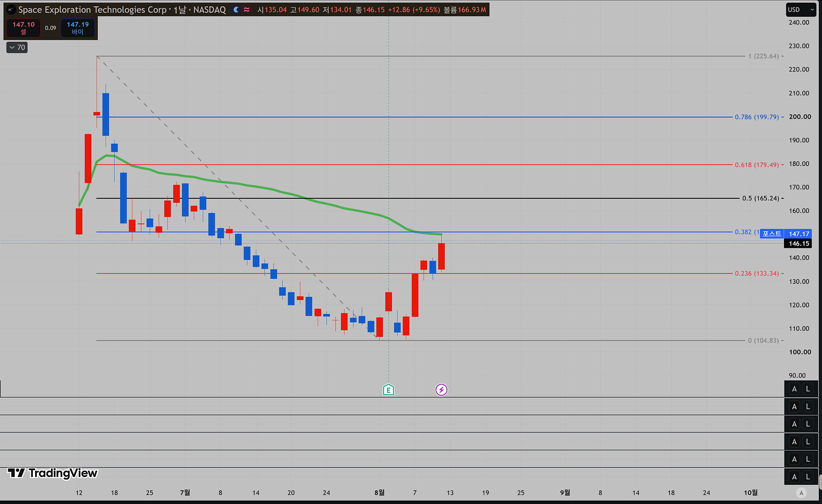
Task: Click the red 147.10 셀 sell button
Action: coord(24,28)
